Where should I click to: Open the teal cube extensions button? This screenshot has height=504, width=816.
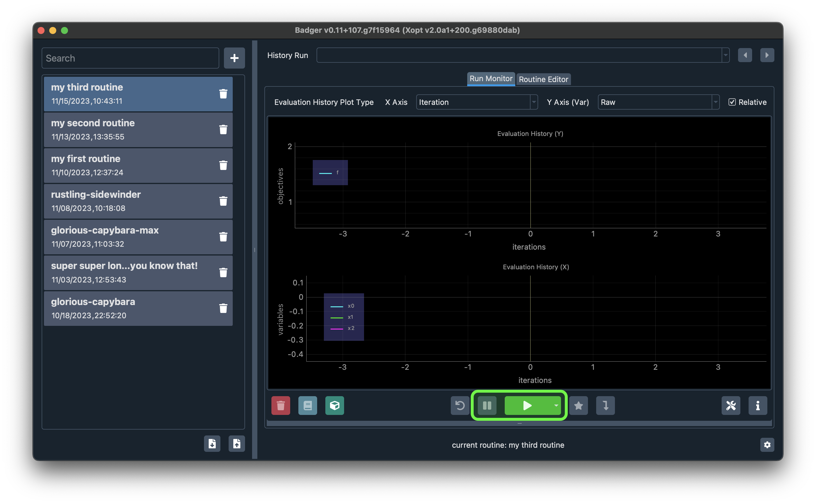click(x=335, y=405)
